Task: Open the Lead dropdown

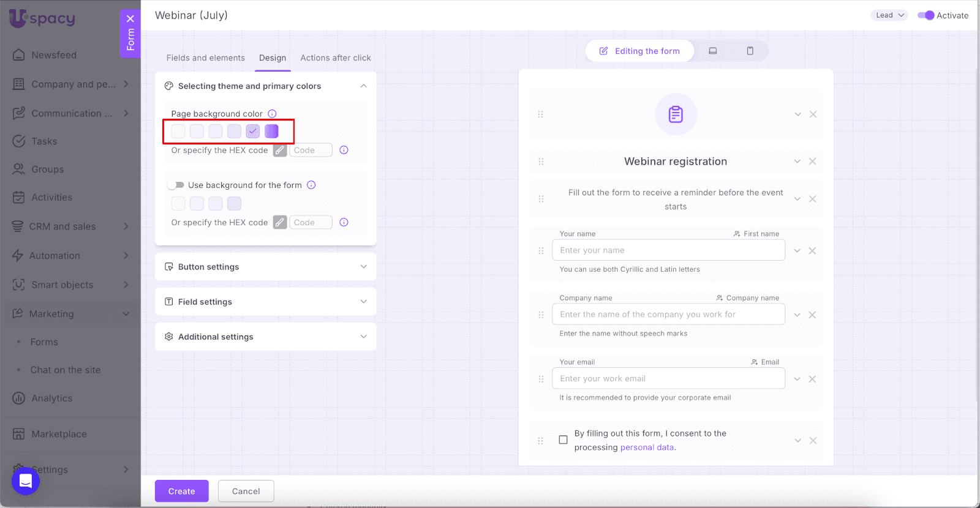Action: point(889,15)
